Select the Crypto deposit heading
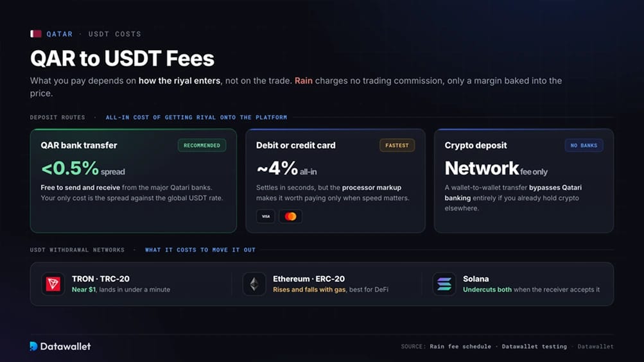 tap(476, 145)
